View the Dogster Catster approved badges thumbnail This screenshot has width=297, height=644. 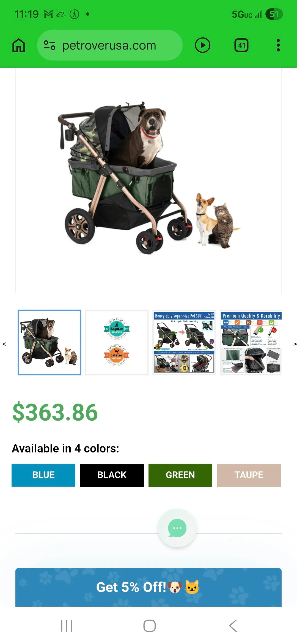click(117, 342)
